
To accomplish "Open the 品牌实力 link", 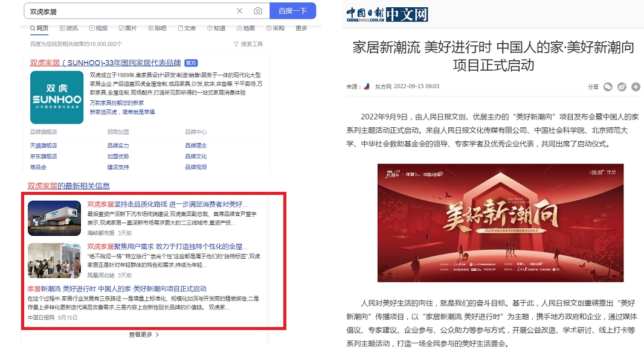I will coord(118,145).
